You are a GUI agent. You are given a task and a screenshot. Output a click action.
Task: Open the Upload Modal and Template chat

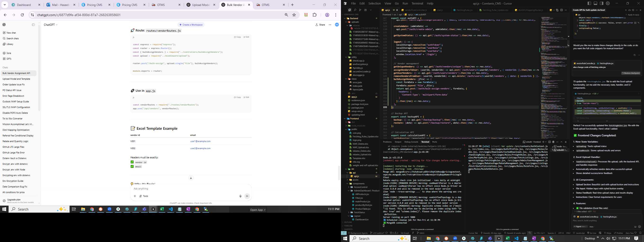(19, 79)
